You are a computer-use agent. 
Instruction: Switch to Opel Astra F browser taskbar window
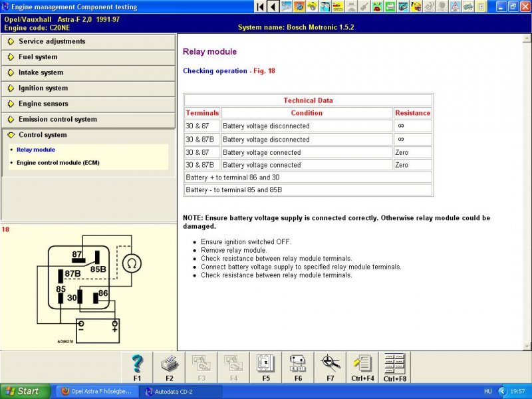(x=97, y=392)
